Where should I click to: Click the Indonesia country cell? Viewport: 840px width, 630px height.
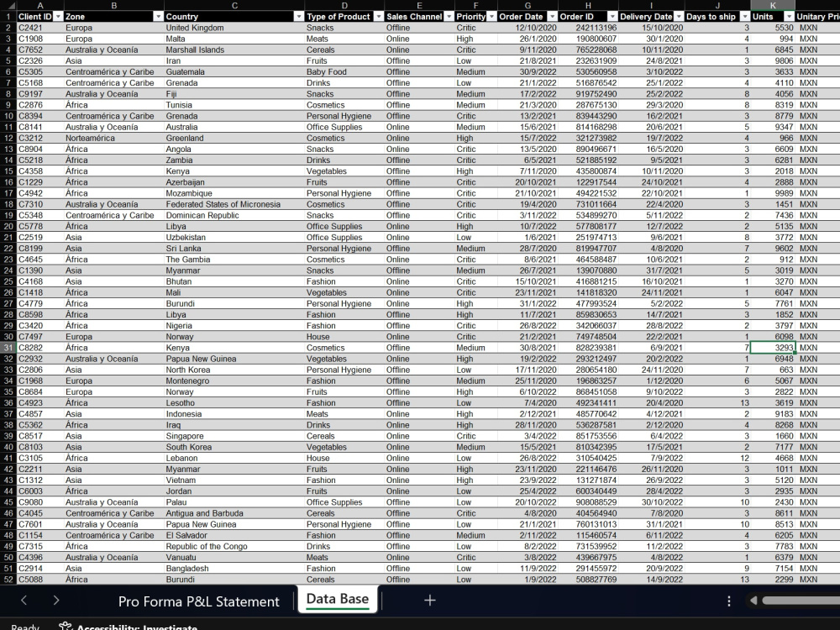pyautogui.click(x=234, y=414)
